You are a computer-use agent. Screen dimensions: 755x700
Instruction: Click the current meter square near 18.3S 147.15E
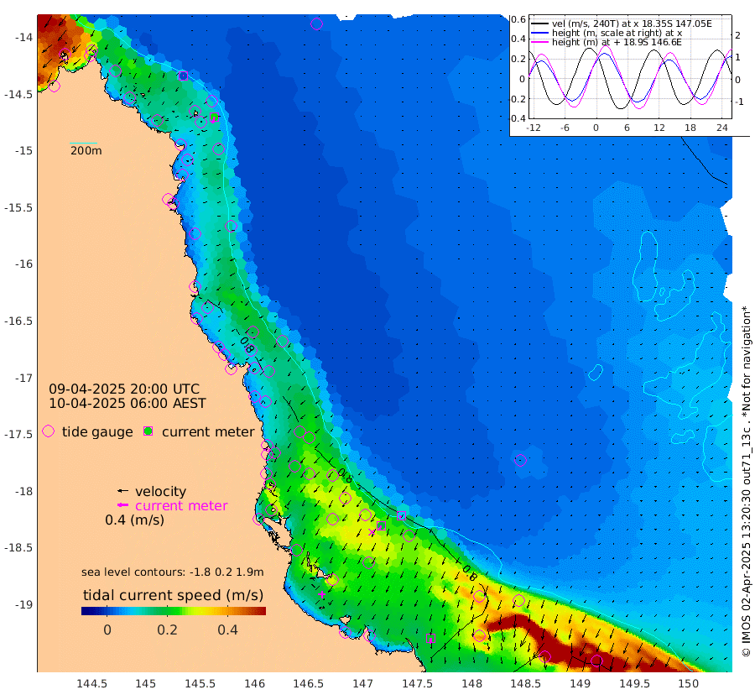click(381, 525)
